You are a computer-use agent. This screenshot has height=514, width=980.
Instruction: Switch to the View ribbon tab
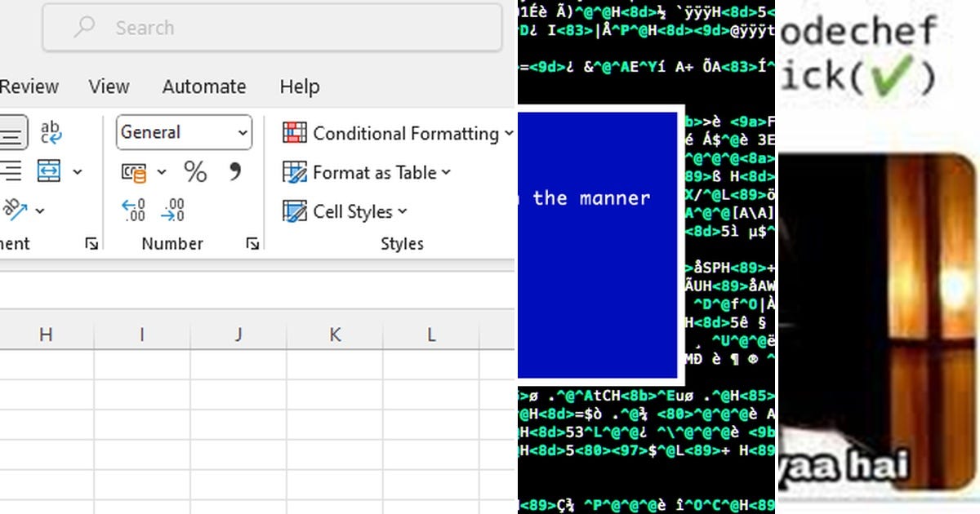[x=109, y=86]
